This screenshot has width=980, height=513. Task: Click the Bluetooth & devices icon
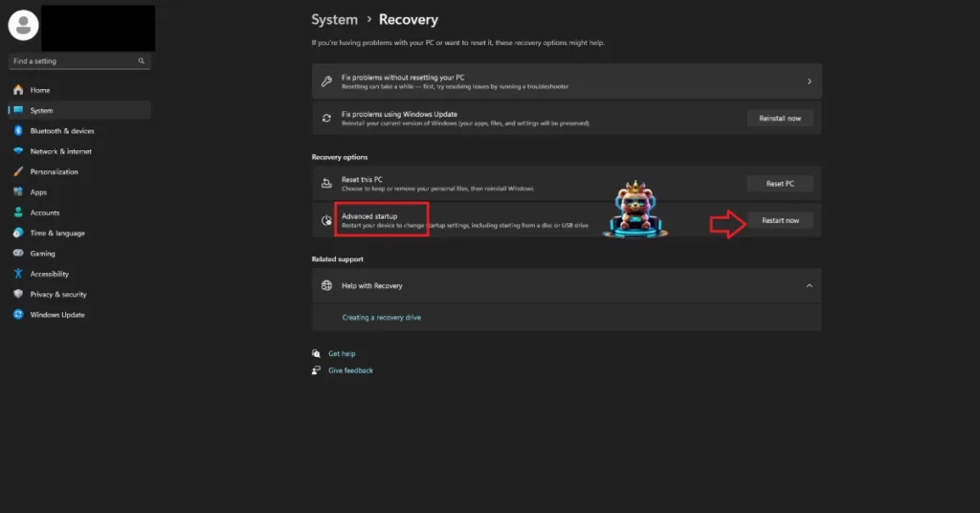(x=18, y=130)
